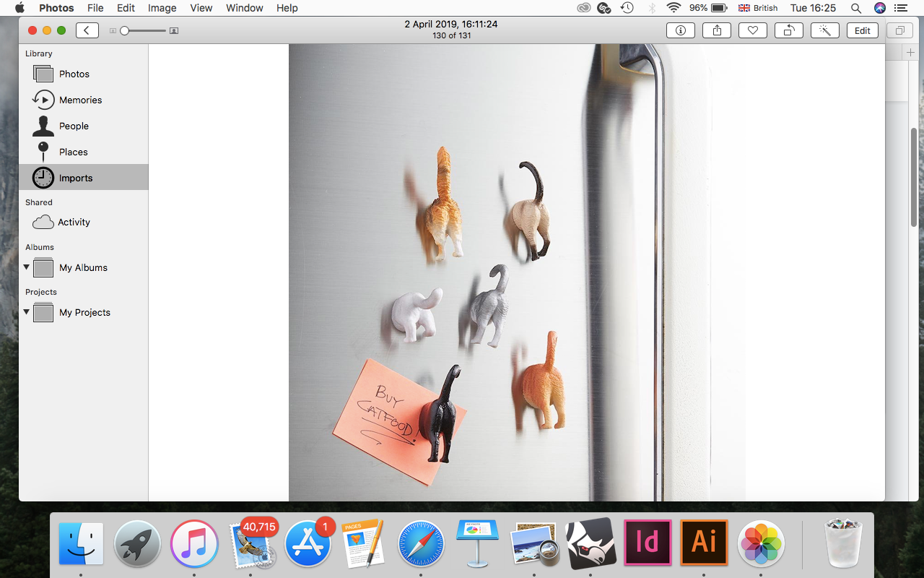
Task: Open shared Activity in the sidebar
Action: [x=74, y=223]
